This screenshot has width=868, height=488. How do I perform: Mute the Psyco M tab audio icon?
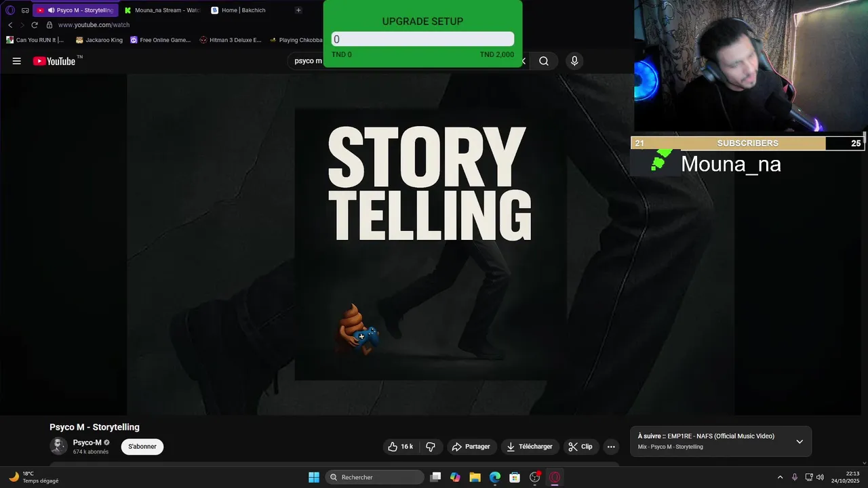[x=51, y=10]
